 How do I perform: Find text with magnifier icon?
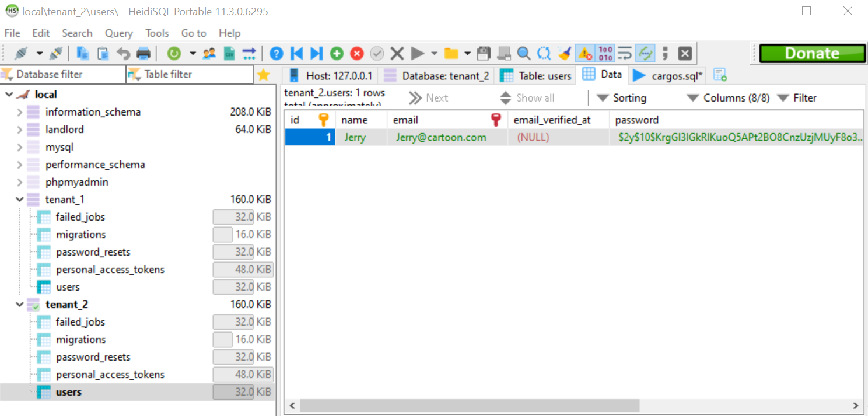[x=524, y=54]
